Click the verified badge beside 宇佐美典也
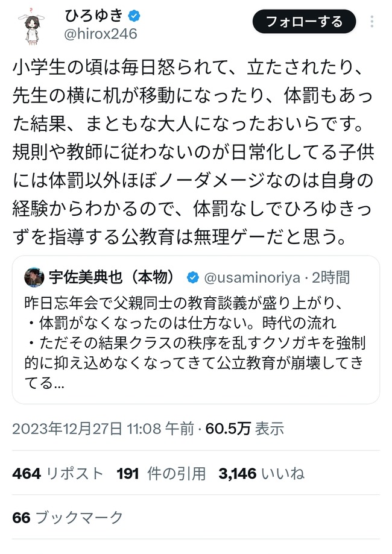The image size is (392, 554). [193, 277]
